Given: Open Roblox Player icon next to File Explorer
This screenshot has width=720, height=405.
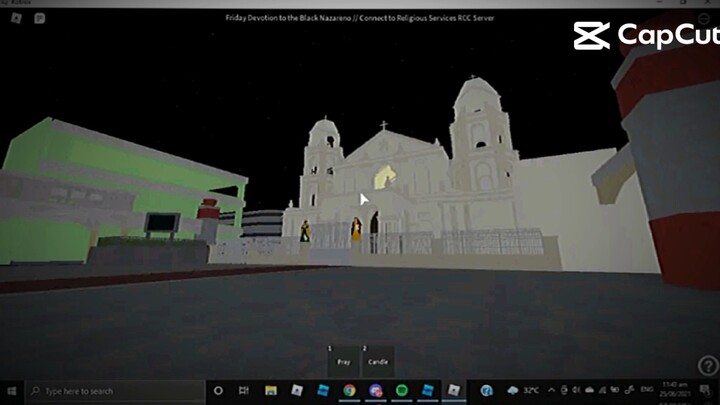Looking at the screenshot, I should point(297,391).
